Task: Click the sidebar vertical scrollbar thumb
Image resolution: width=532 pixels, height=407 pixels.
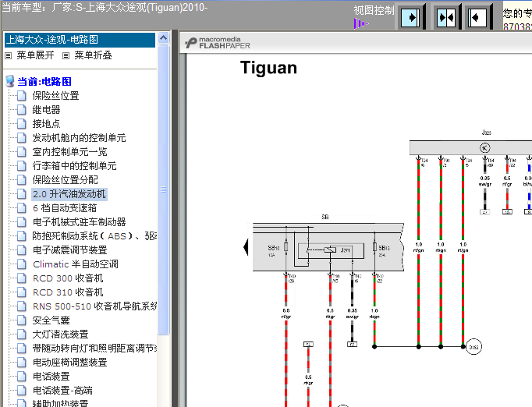Action: point(164,190)
